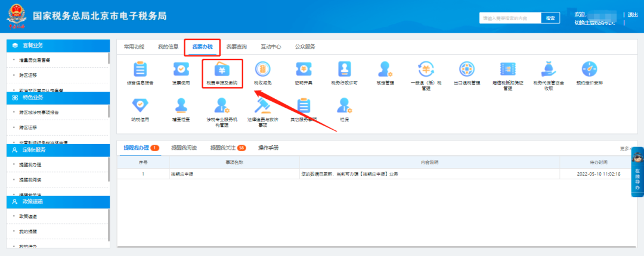Open 跨区迁移 under 特色业务
644x256 pixels.
point(28,127)
